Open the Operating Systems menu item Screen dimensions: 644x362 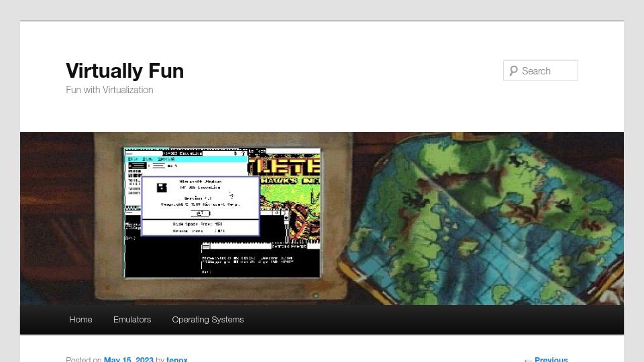pos(208,319)
